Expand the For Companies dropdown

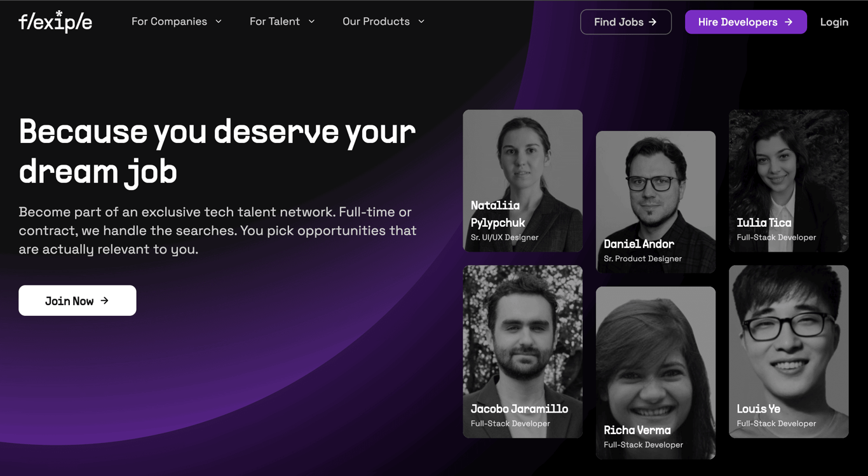click(x=219, y=21)
